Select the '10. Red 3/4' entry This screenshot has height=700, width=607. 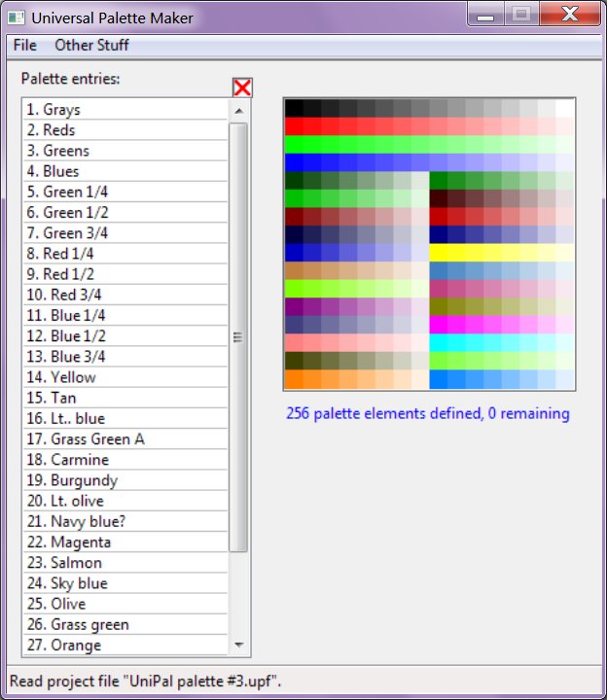[125, 295]
